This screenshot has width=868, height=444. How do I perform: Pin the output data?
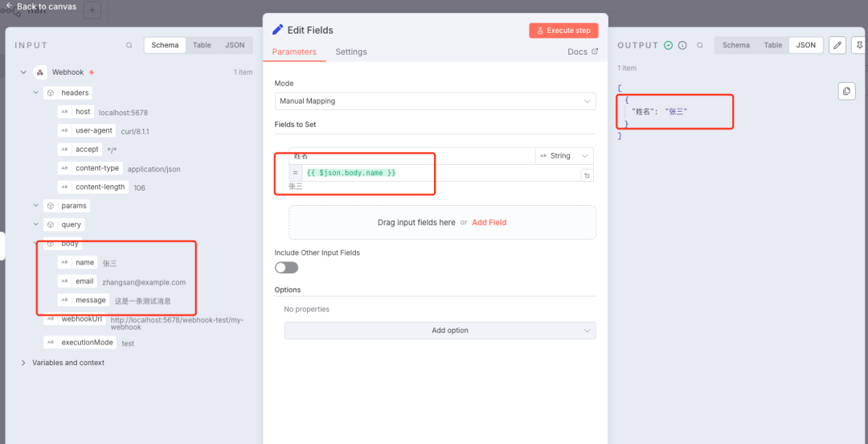(860, 46)
